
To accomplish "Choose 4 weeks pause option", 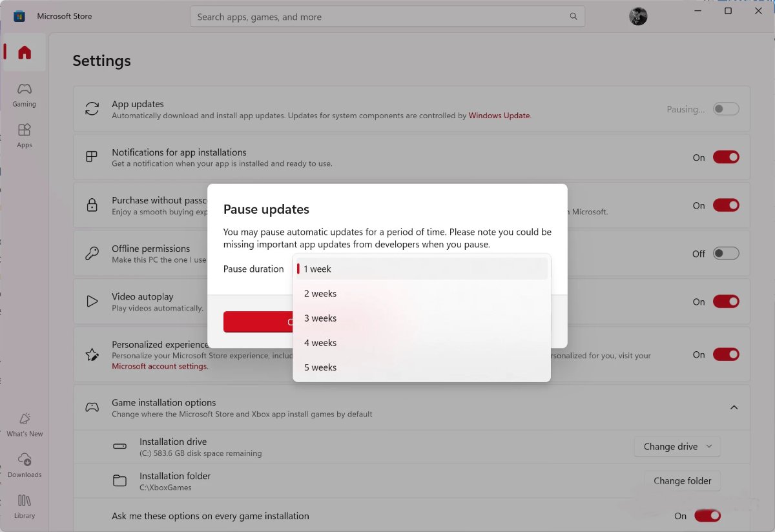I will [422, 342].
